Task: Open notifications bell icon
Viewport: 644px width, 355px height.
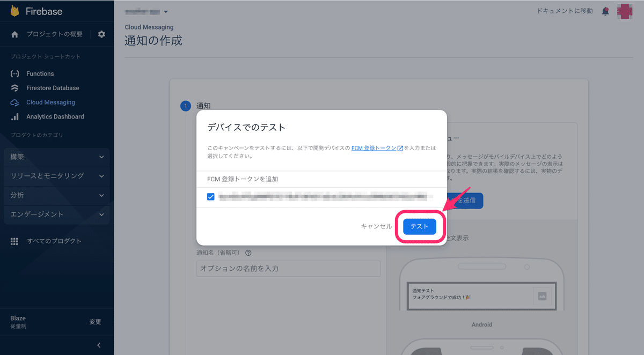Action: pos(605,11)
